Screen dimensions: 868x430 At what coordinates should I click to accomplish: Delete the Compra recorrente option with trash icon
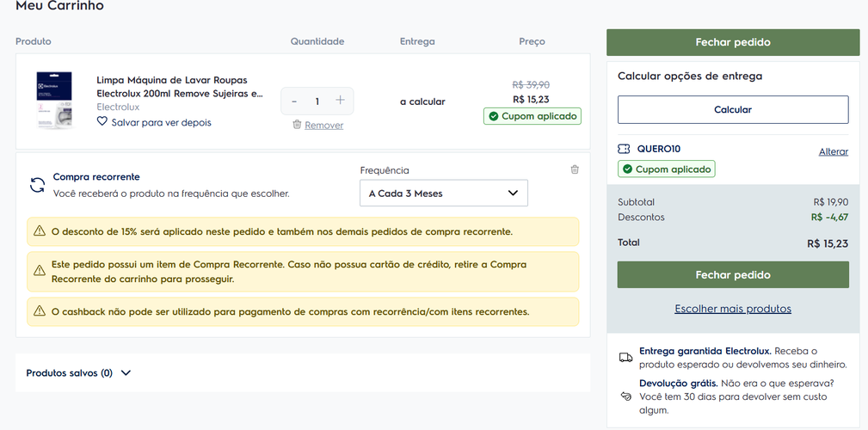(x=575, y=169)
